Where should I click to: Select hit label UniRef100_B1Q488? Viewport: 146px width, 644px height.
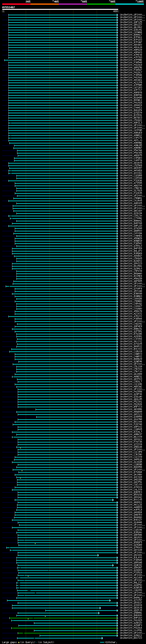click(x=131, y=98)
